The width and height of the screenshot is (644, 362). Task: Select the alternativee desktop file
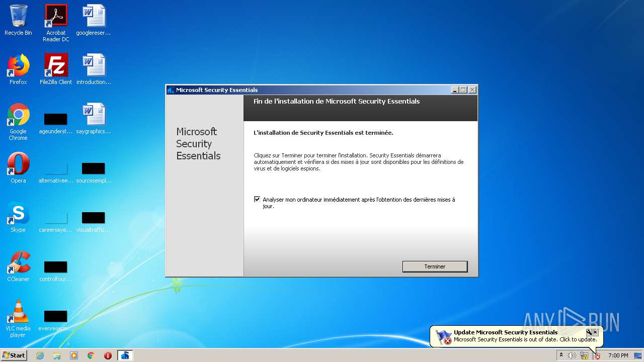(56, 172)
